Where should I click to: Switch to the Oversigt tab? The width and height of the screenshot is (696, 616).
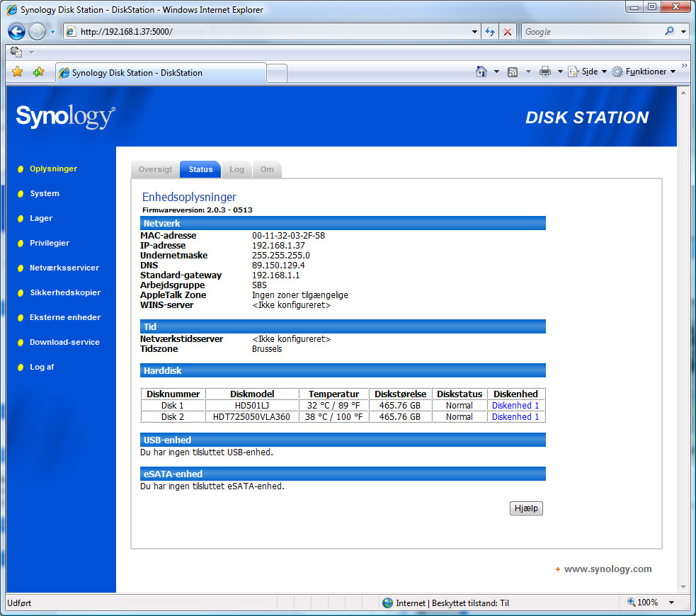pos(155,169)
